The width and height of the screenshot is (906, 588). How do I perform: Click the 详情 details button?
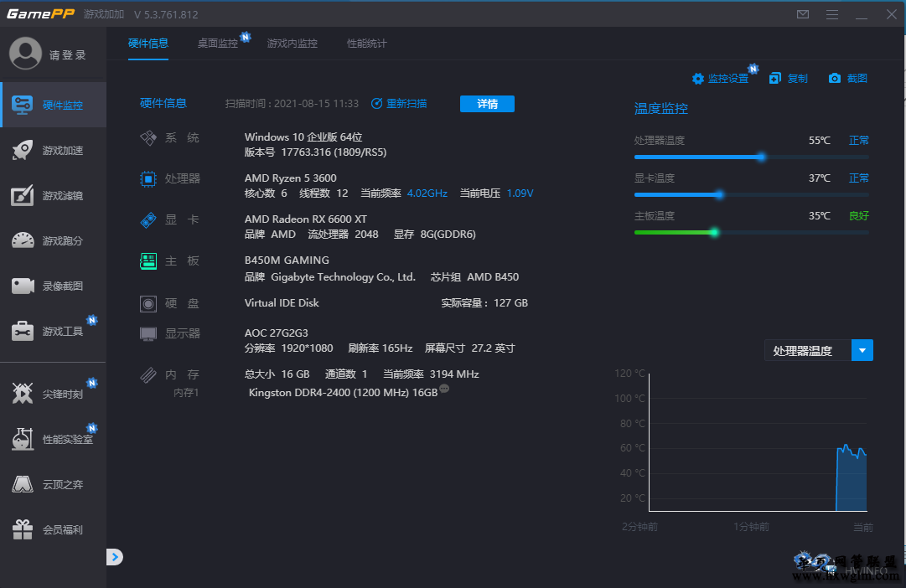(x=487, y=104)
